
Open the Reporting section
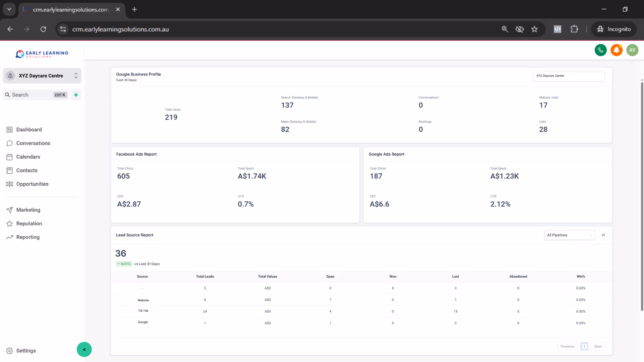tap(28, 237)
